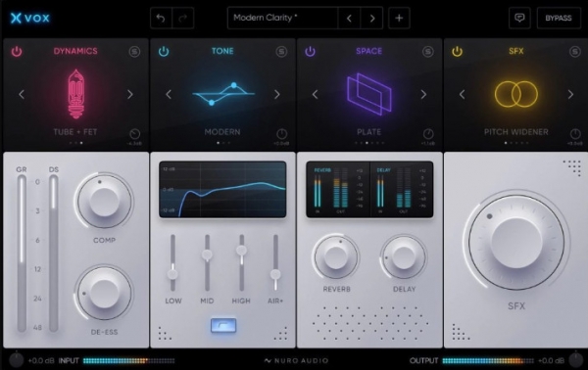Go to the next preset

click(x=371, y=18)
